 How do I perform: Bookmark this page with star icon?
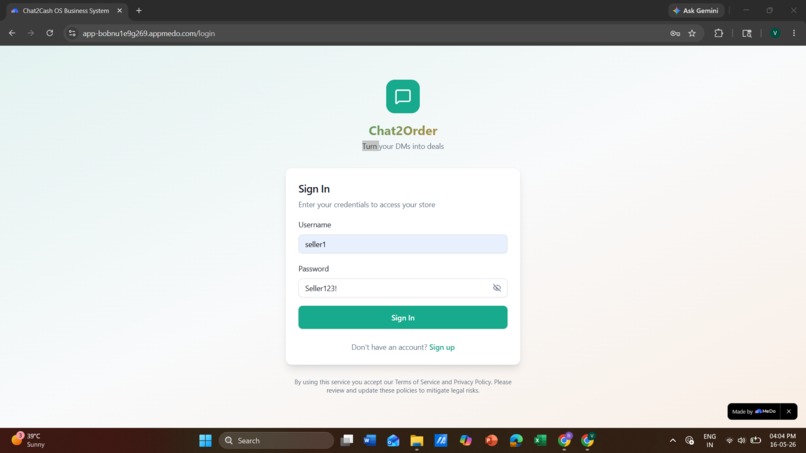click(x=692, y=33)
